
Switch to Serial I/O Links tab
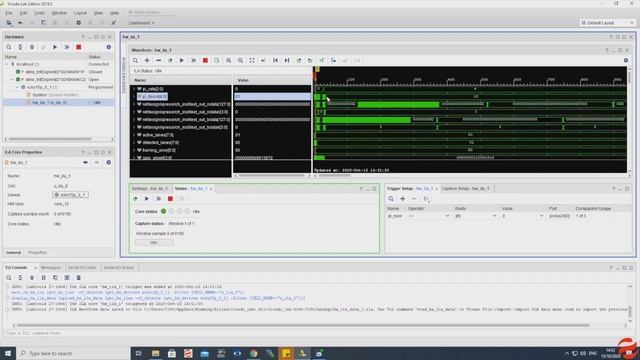click(82, 268)
